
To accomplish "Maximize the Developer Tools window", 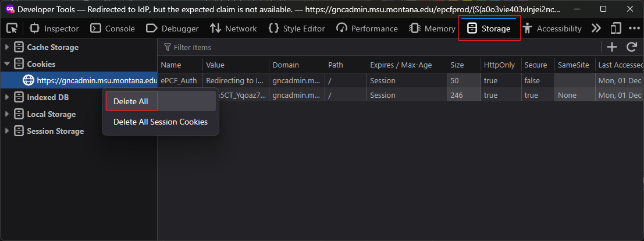I will coord(603,9).
